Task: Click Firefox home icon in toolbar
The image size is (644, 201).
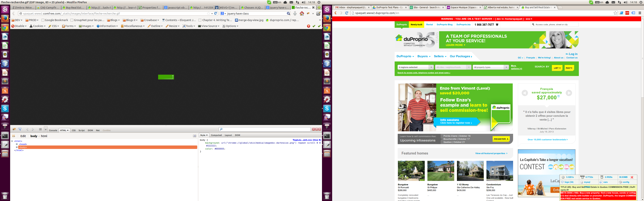Action: [x=302, y=13]
